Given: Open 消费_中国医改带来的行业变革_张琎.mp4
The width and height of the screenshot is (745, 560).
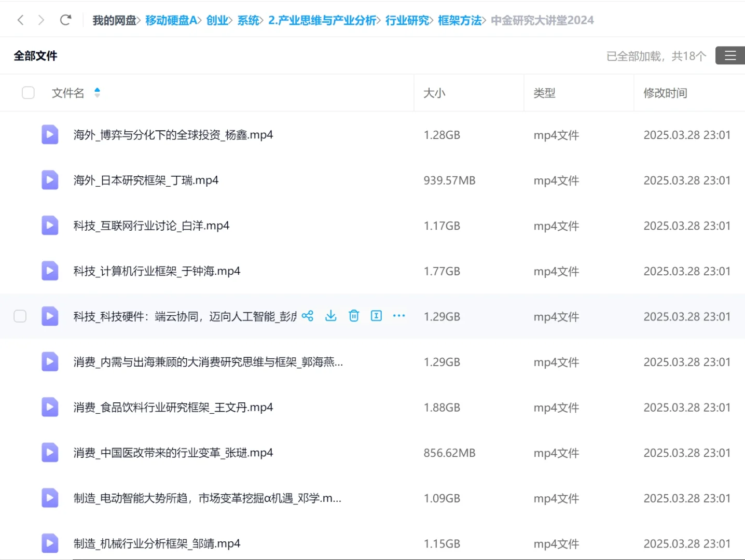Looking at the screenshot, I should coord(173,453).
